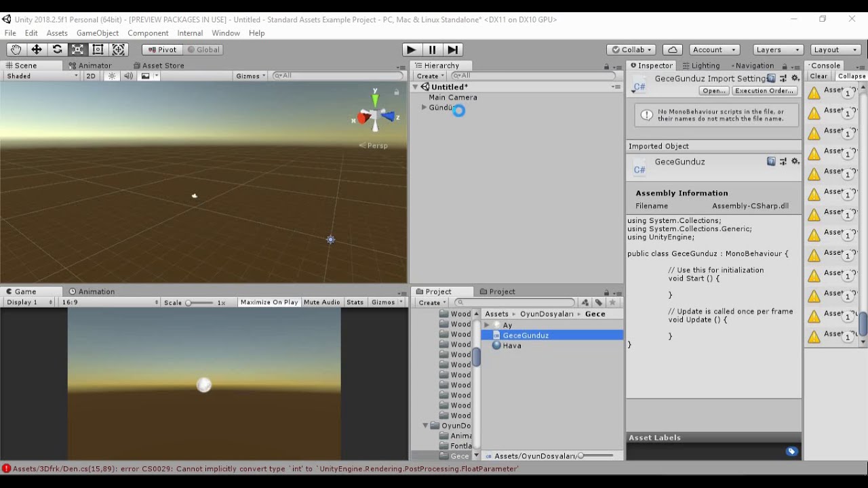Screen dimensions: 868x488
Task: Search project assets by type
Action: tap(585, 302)
